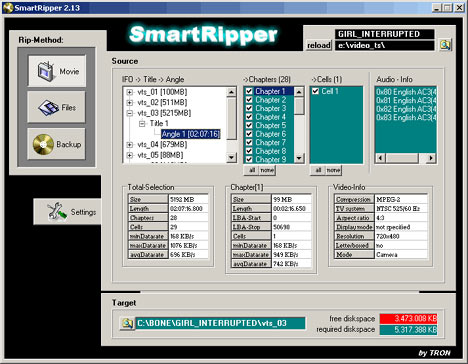Viewport: 468px width, 364px height.
Task: Open Settings with the tools icon
Action: pyautogui.click(x=56, y=212)
